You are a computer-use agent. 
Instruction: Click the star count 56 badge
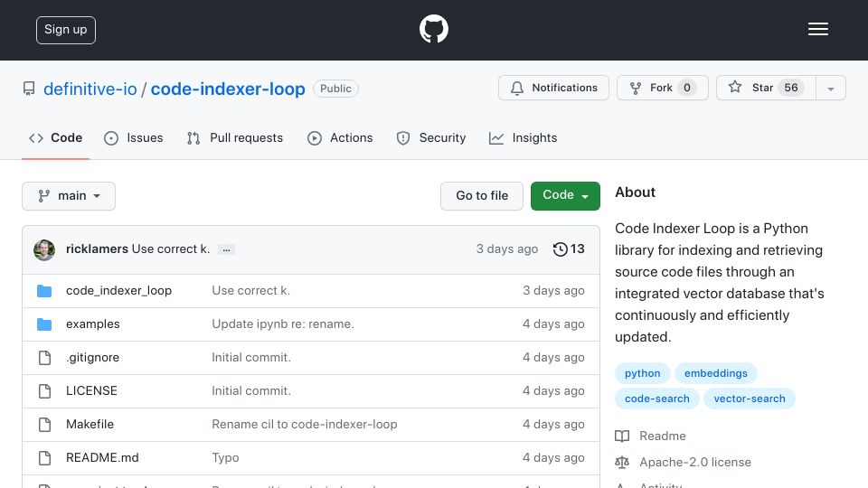pyautogui.click(x=791, y=88)
